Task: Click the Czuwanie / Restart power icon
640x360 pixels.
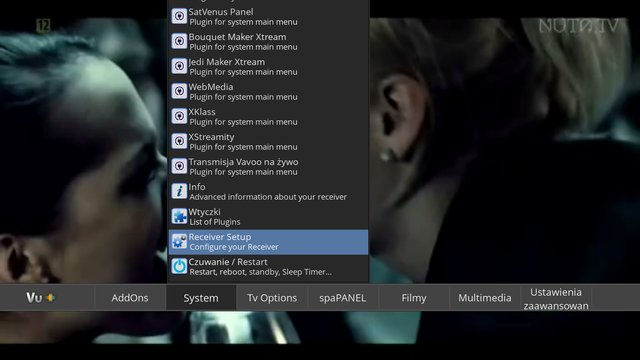Action: [x=179, y=266]
